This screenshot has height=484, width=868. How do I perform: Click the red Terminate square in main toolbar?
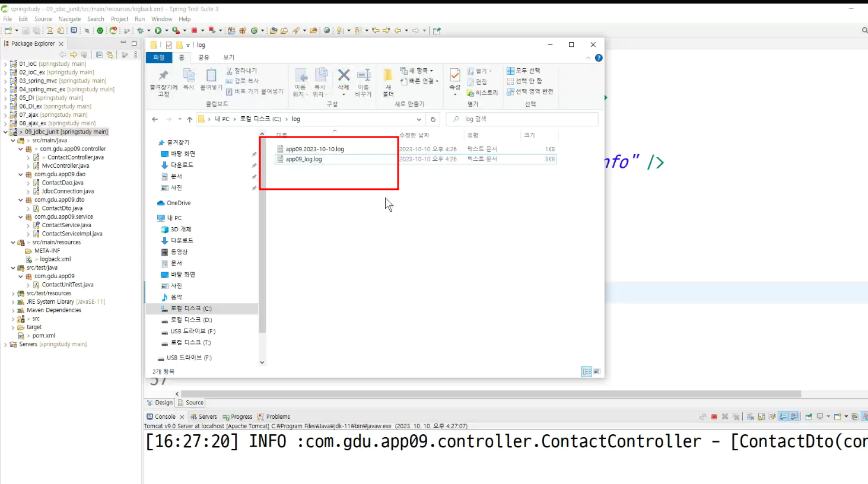[x=194, y=30]
